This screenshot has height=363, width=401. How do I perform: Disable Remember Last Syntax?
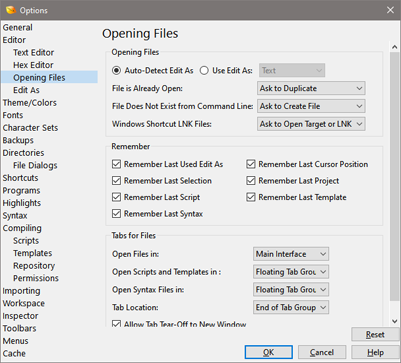coord(116,214)
